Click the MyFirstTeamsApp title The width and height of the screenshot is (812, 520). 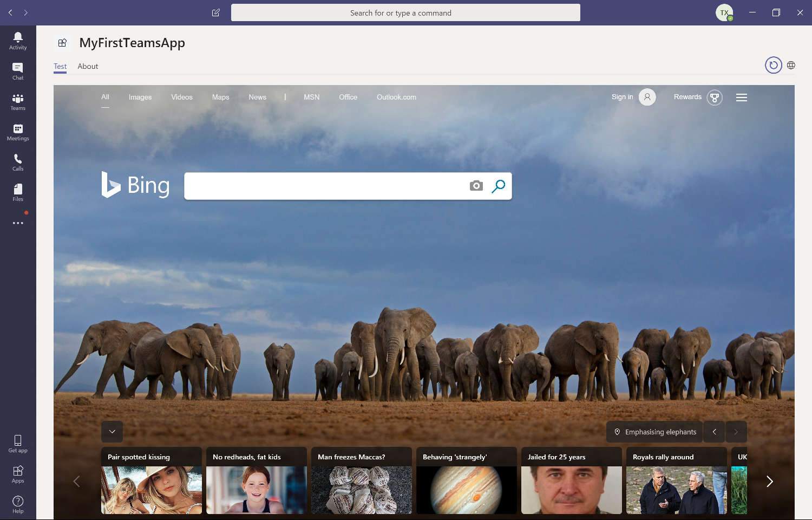point(132,43)
